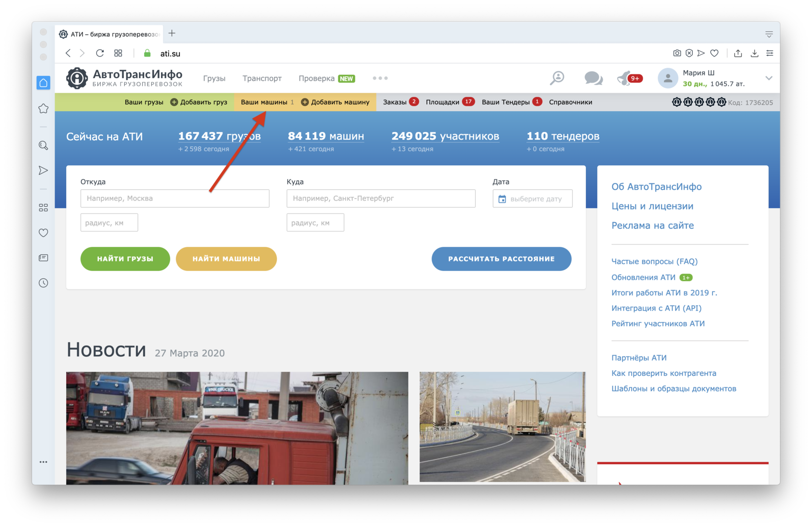Open the sidebar history clock icon

(43, 283)
